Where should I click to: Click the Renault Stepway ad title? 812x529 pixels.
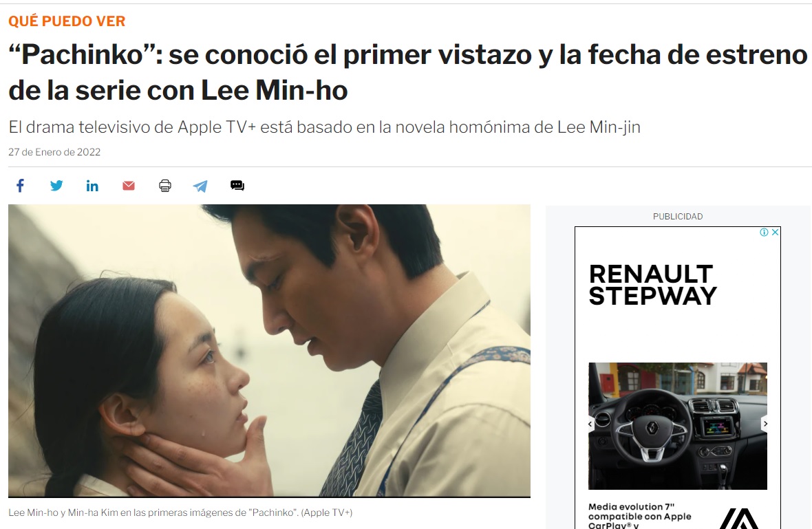click(x=652, y=285)
